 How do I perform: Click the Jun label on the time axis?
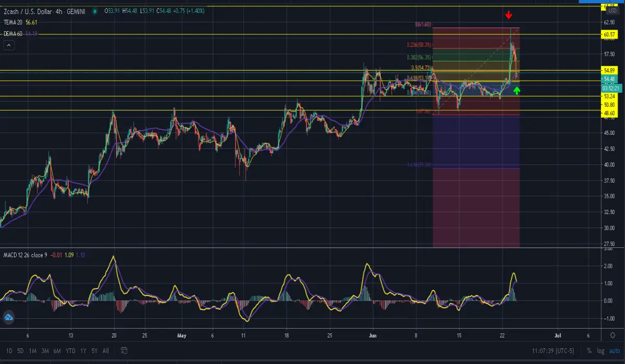tap(373, 336)
